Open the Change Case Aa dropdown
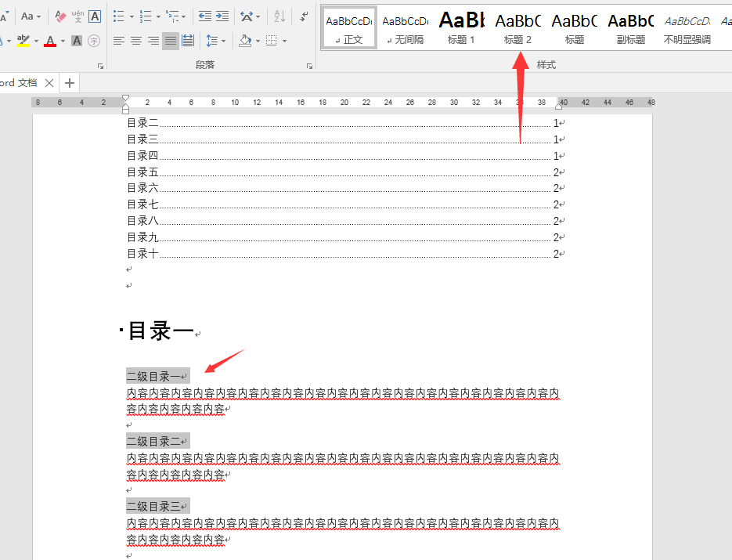This screenshot has width=732, height=560. click(x=31, y=16)
